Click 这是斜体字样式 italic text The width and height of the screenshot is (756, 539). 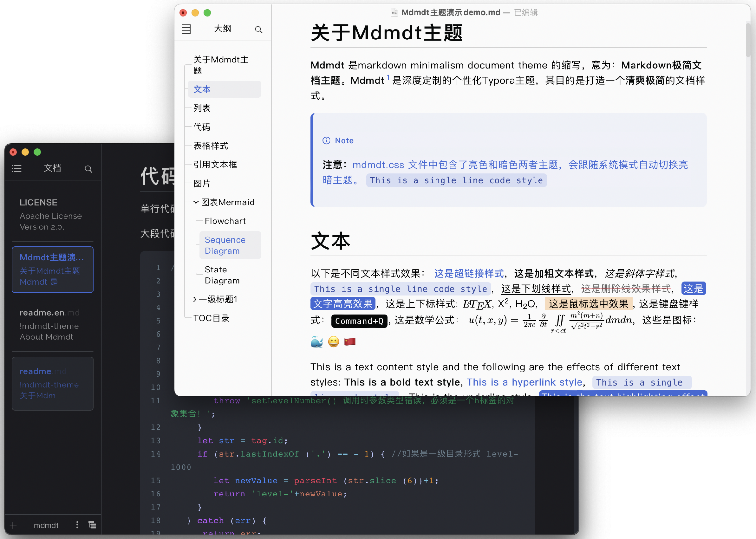[x=640, y=274]
